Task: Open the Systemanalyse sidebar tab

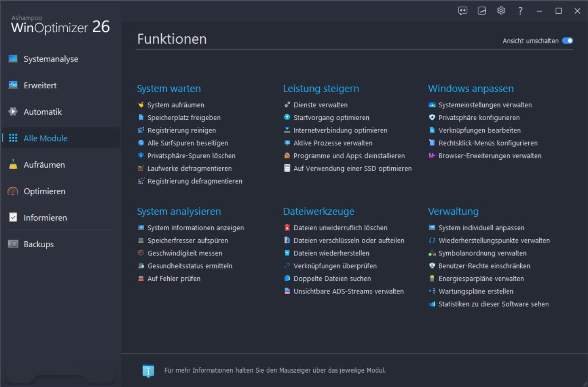Action: click(x=51, y=59)
